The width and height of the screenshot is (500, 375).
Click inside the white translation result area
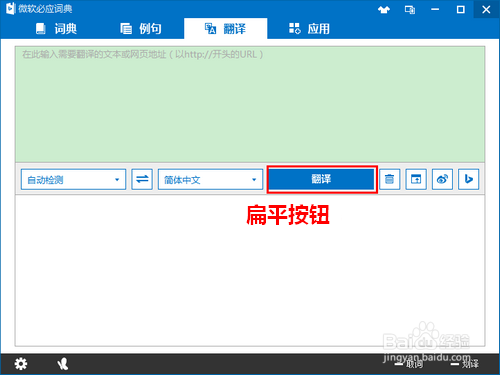tap(250, 270)
